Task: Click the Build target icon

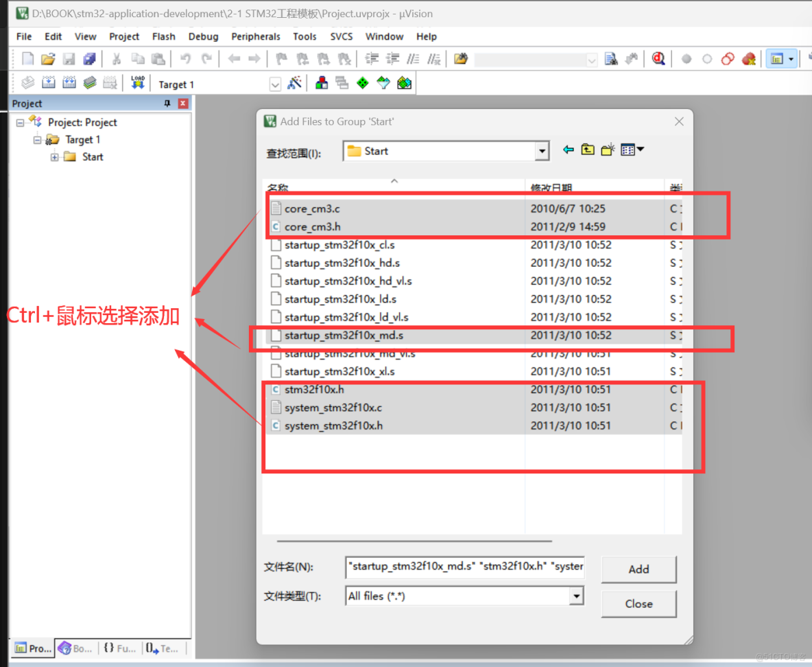Action: click(x=48, y=82)
